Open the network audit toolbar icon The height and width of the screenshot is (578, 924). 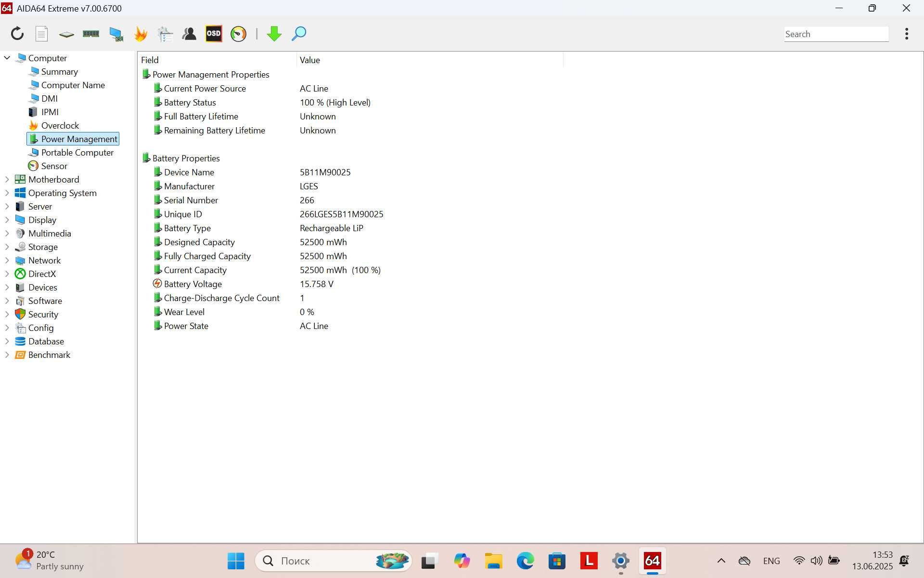[x=165, y=34]
